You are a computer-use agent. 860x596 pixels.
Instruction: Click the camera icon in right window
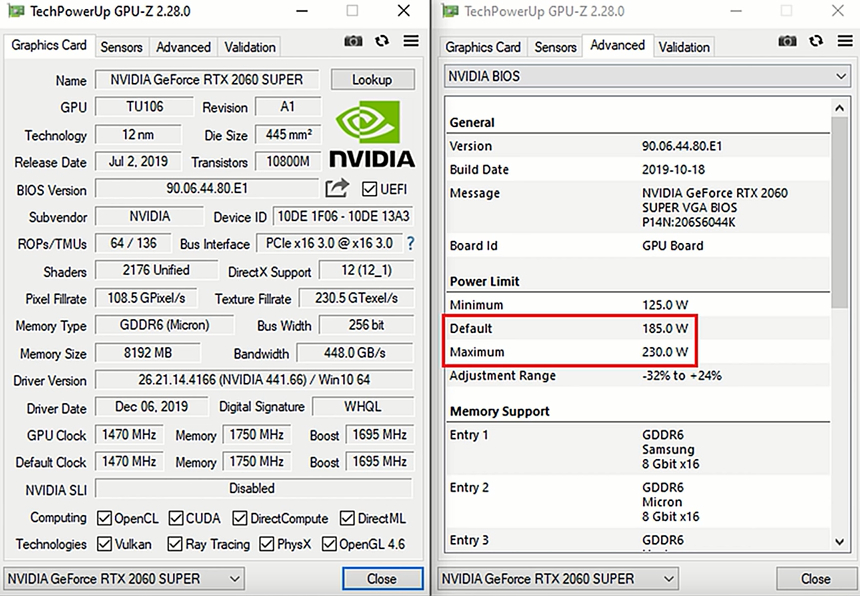pyautogui.click(x=788, y=41)
